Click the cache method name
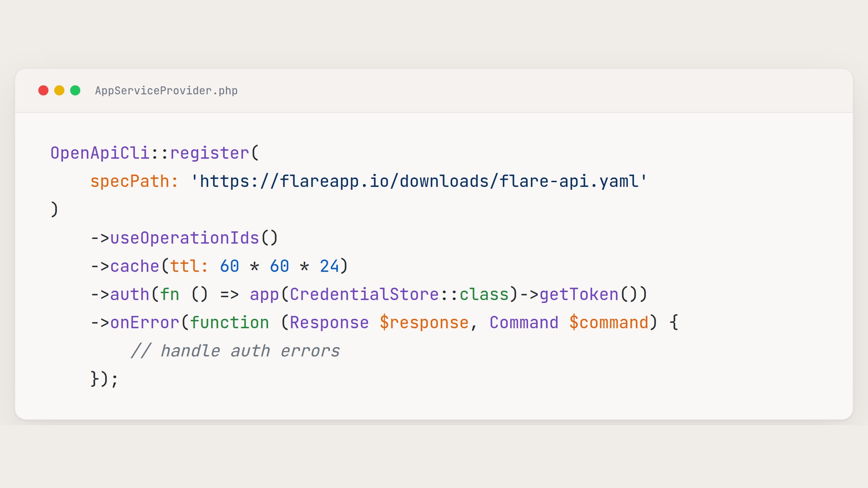The width and height of the screenshot is (868, 488). click(x=134, y=266)
